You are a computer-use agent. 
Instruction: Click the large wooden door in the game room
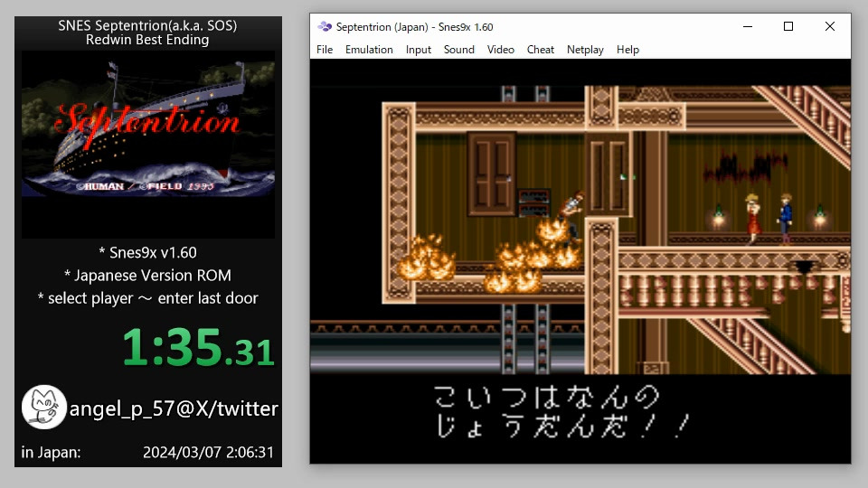(x=492, y=174)
